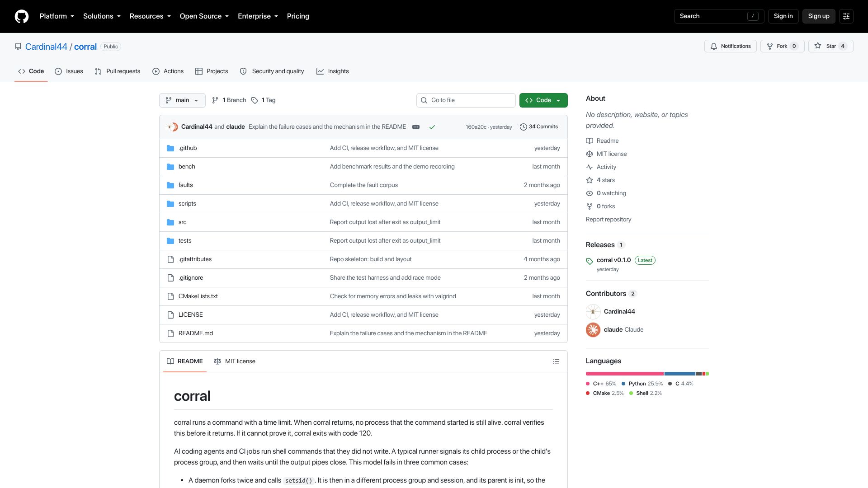Screen dimensions: 868x488
Task: Click the Sign up button
Action: click(x=819, y=16)
